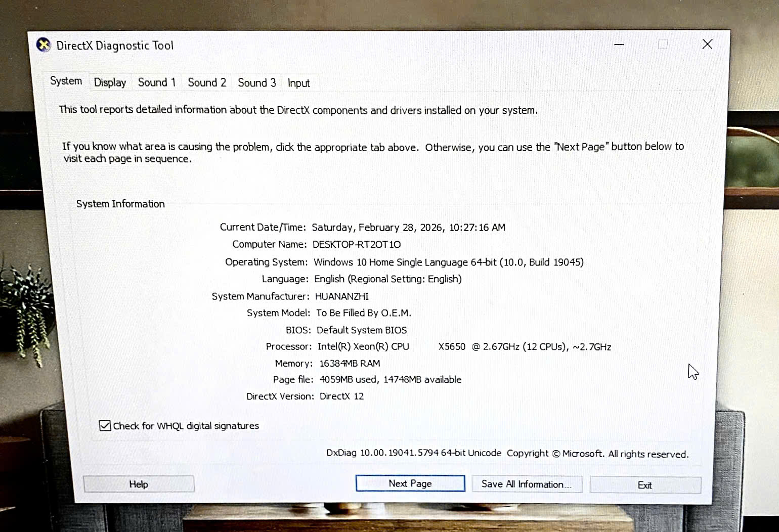
Task: Click the 'System Information' group label
Action: [x=120, y=204]
